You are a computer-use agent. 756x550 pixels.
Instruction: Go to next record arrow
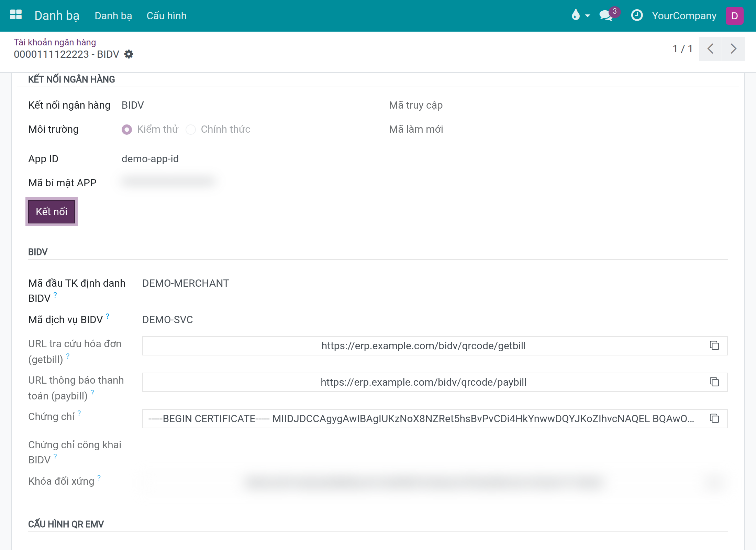[x=734, y=49]
